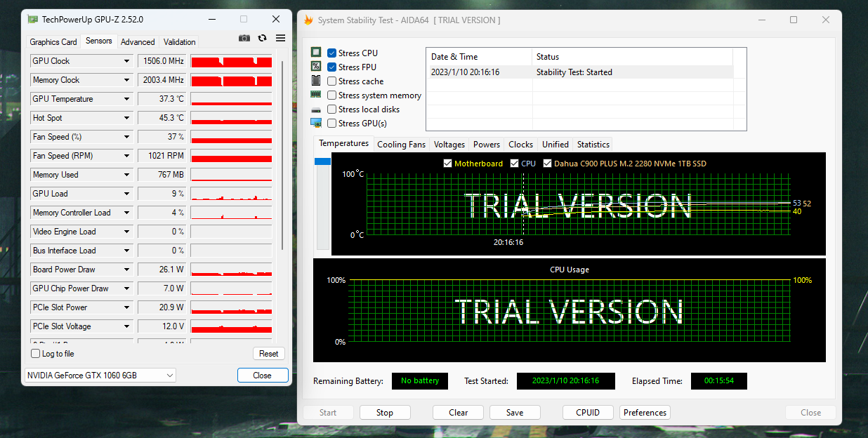
Task: Open the NVIDIA GeForce GTX 1060 selector
Action: pos(100,376)
